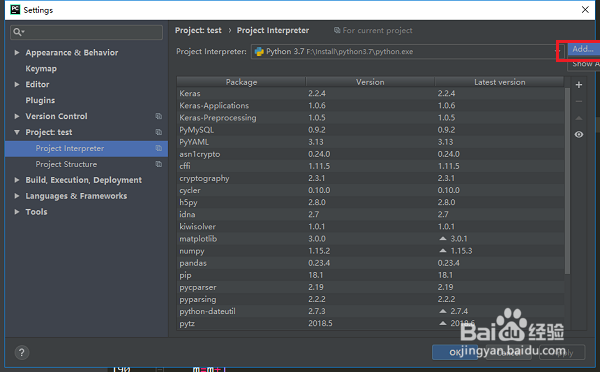Click the copy icon next to Version Control

point(158,116)
